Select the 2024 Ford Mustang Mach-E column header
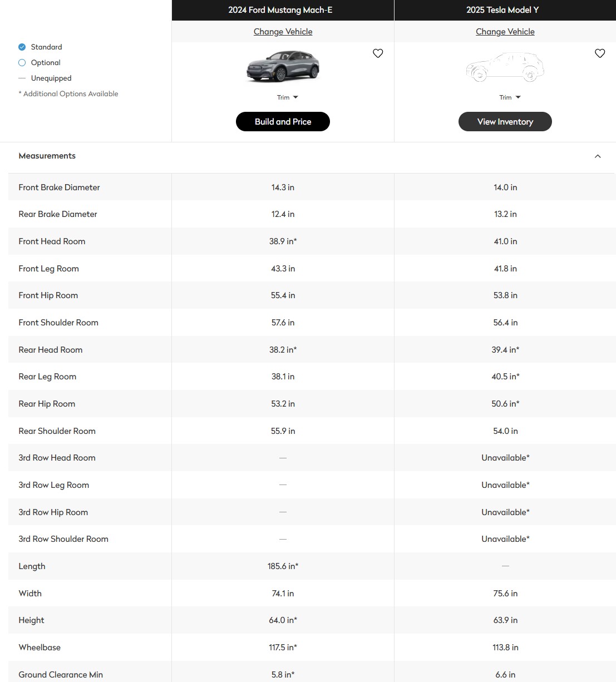Viewport: 616px width, 682px height. tap(280, 10)
